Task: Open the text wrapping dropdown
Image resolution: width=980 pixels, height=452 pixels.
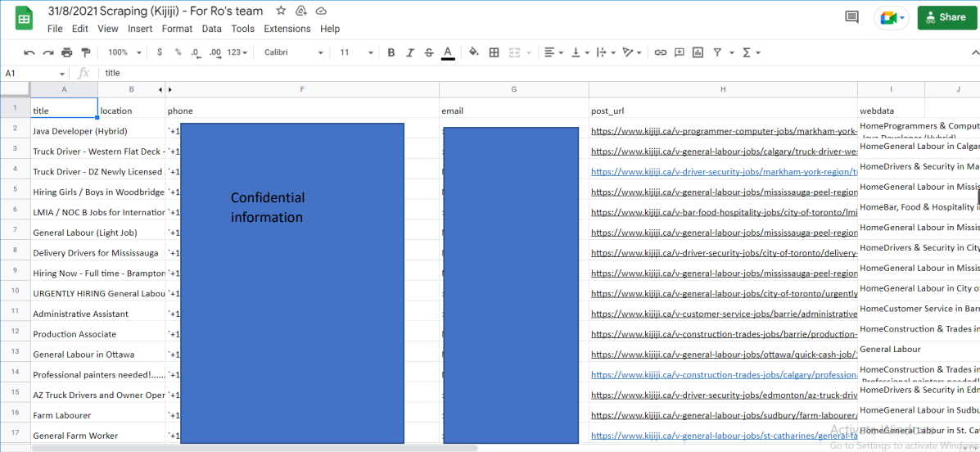Action: (606, 52)
